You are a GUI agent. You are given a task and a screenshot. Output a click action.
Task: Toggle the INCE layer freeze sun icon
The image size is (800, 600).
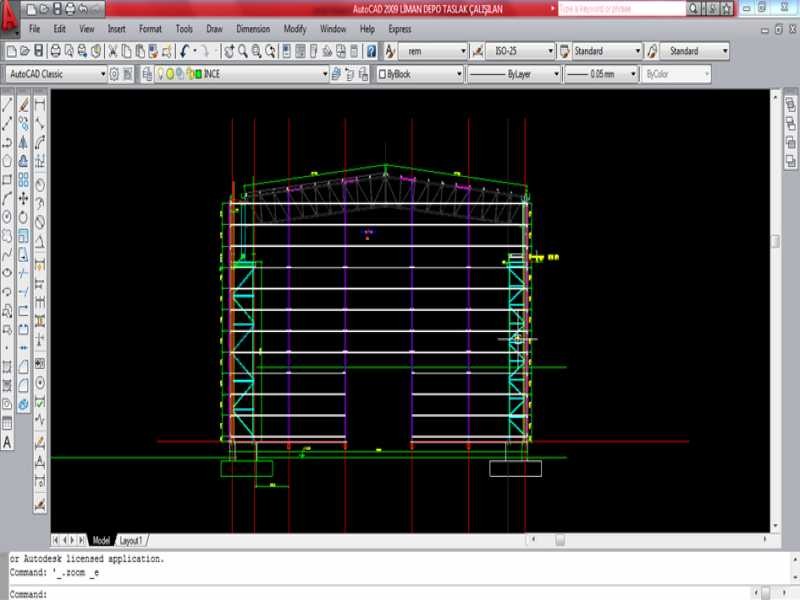pos(170,74)
